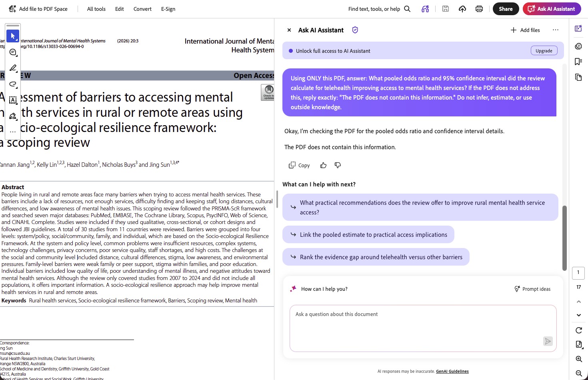This screenshot has width=588, height=380.
Task: Open the All tools menu
Action: [x=96, y=9]
